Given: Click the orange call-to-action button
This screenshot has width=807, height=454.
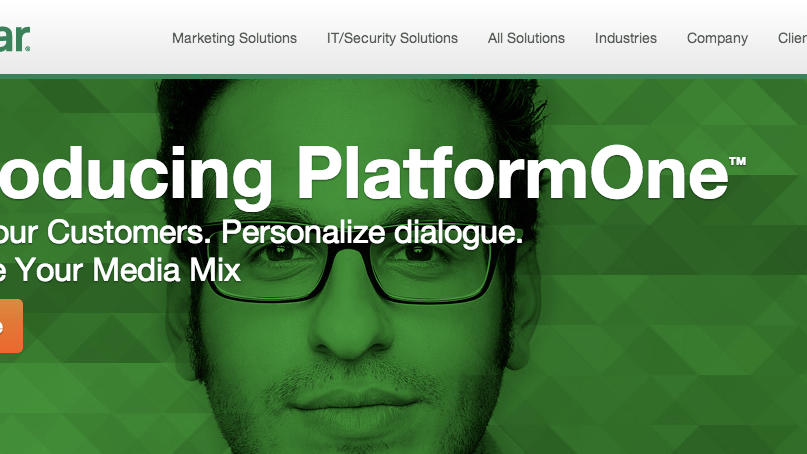Looking at the screenshot, I should (x=11, y=326).
